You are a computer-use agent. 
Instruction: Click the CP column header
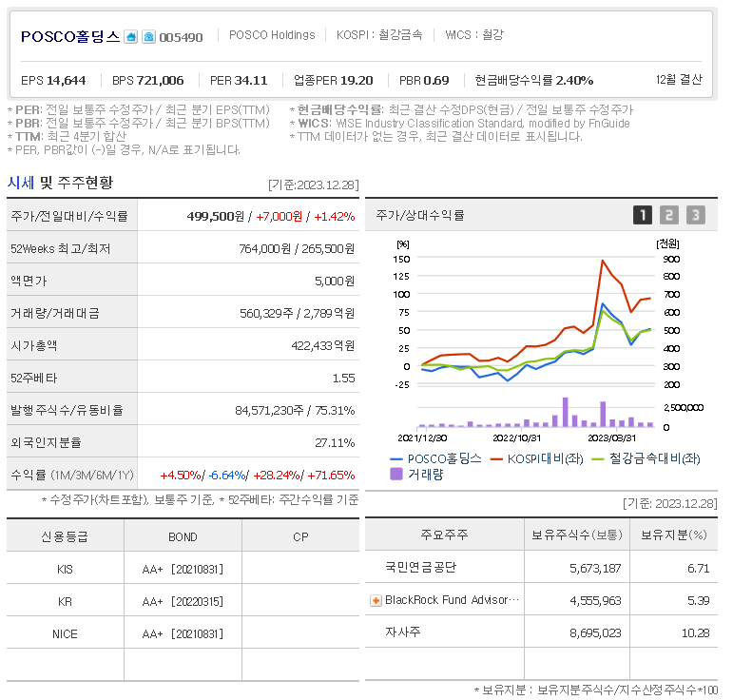tap(300, 536)
